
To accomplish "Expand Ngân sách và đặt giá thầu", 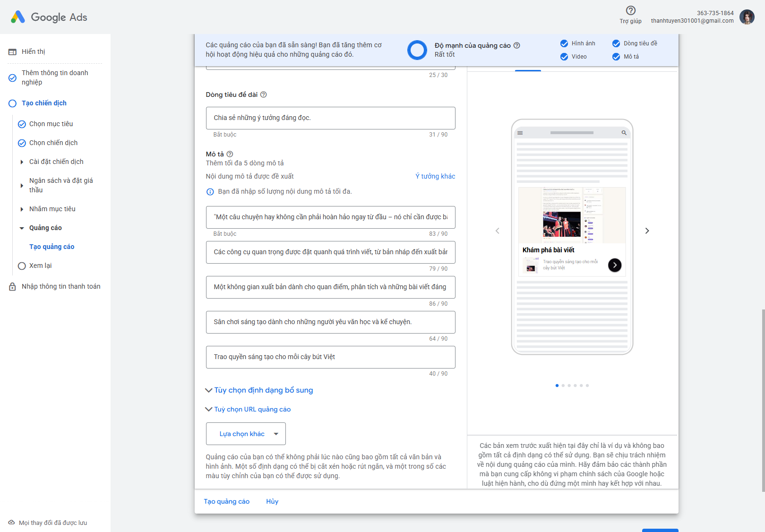I will pyautogui.click(x=22, y=186).
